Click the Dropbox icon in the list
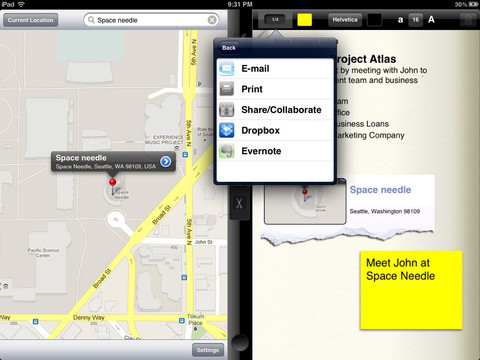This screenshot has height=360, width=480. [x=227, y=130]
